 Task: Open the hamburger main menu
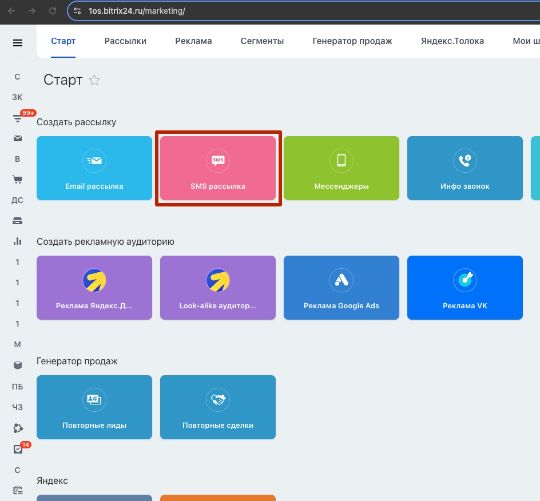tap(18, 43)
